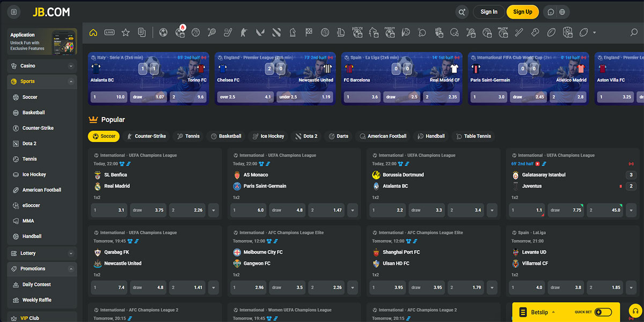Click the headset support button
This screenshot has height=322, width=644.
[x=635, y=312]
